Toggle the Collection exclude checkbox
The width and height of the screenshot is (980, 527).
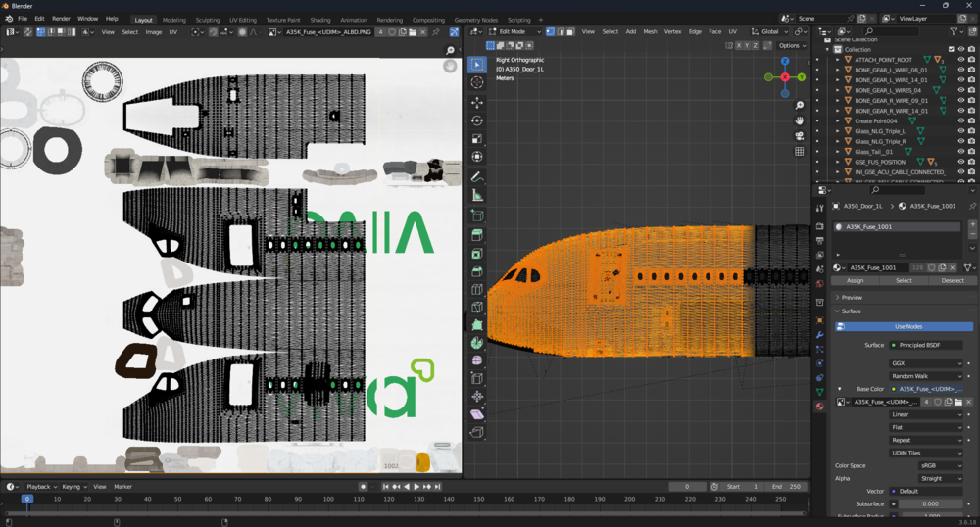click(x=951, y=49)
